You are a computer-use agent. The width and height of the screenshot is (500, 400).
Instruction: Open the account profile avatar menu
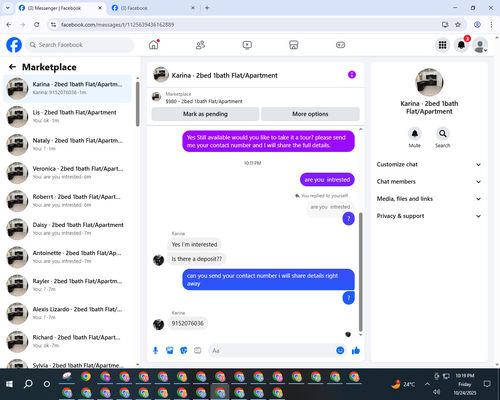tap(480, 45)
